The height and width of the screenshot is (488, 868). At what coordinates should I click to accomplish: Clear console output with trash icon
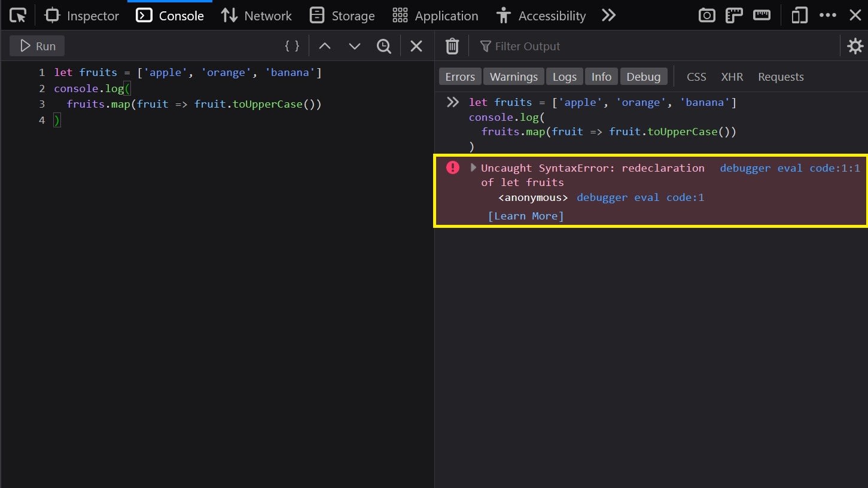click(x=452, y=46)
